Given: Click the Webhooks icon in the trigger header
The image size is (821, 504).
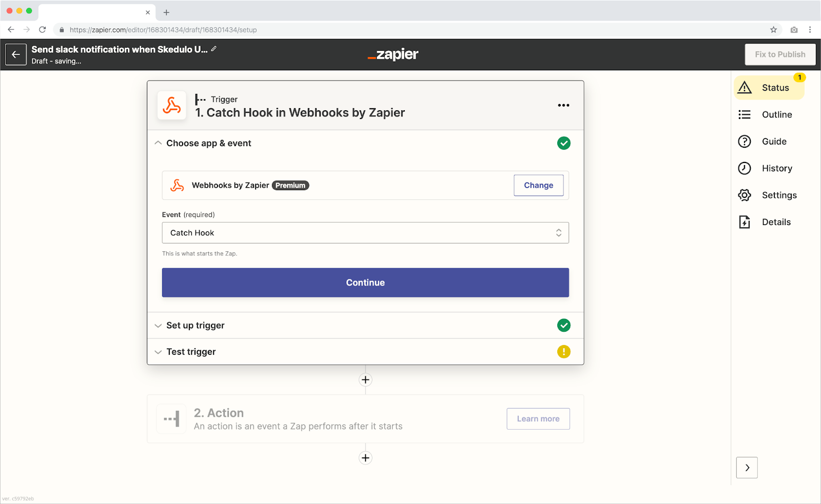Looking at the screenshot, I should point(172,105).
